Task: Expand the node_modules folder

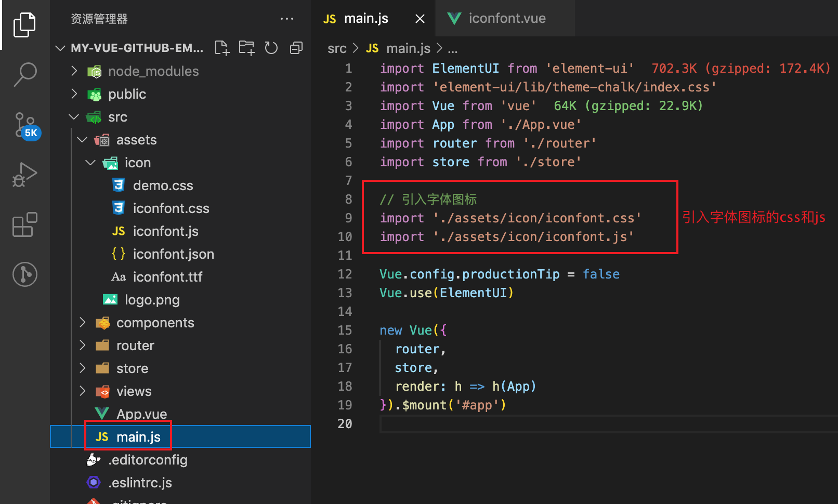Action: click(74, 71)
